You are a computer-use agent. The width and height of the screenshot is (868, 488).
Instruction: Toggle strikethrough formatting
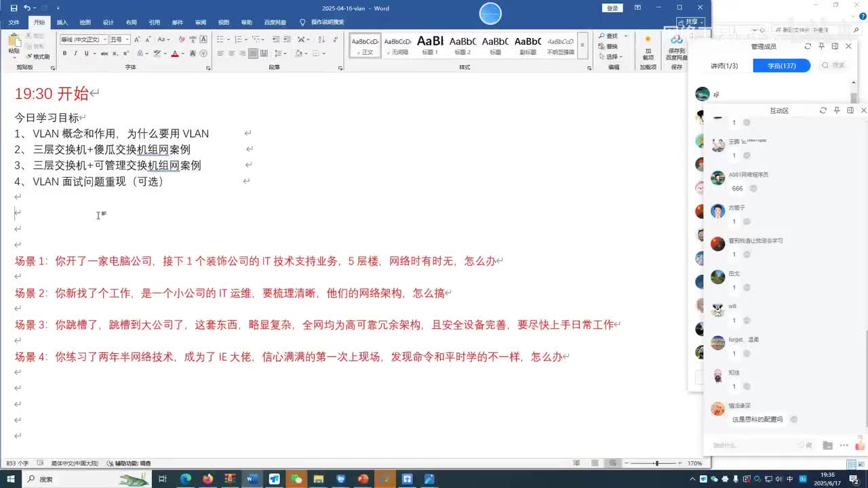(x=104, y=54)
